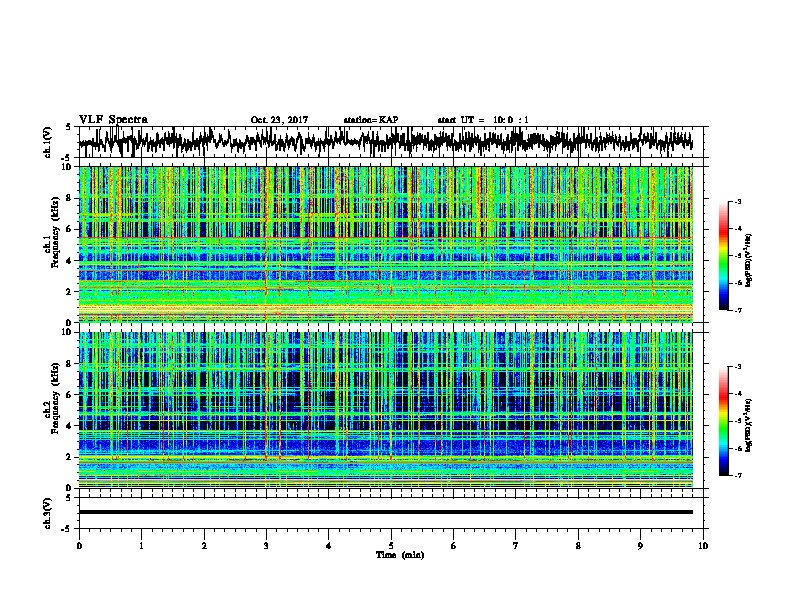
Task: Click the "5" voltage tick of ch.1 waveform
Action: (68, 127)
